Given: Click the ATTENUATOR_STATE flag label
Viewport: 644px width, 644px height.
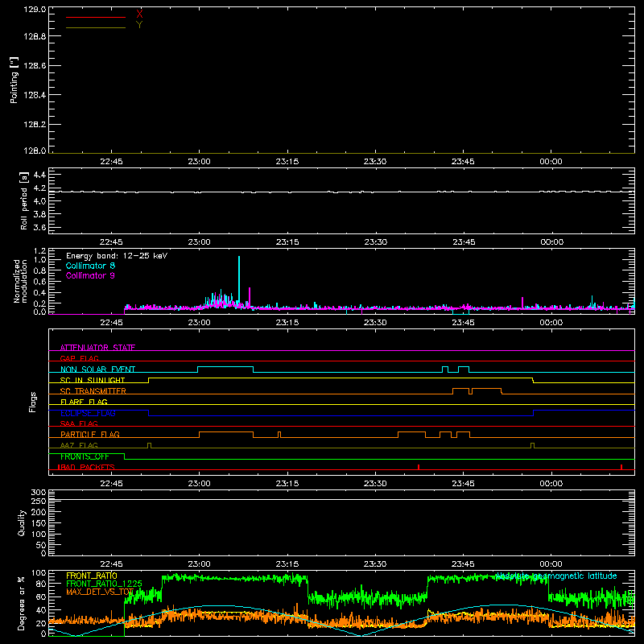Looking at the screenshot, I should pos(97,348).
